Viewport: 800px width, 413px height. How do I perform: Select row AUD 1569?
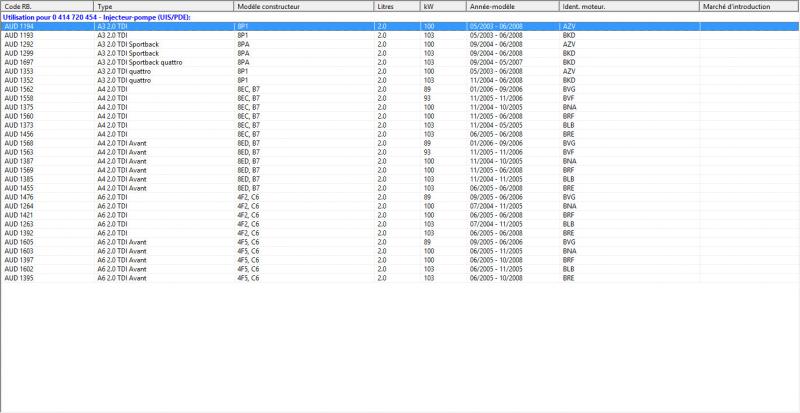coord(400,170)
